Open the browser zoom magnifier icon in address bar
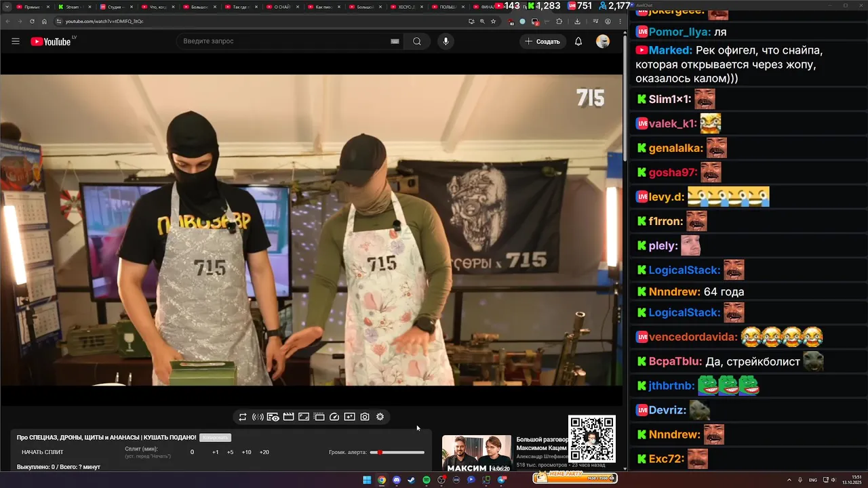The width and height of the screenshot is (868, 488). [482, 21]
